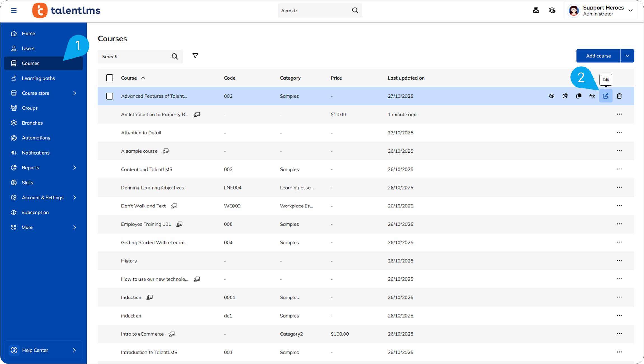644x364 pixels.
Task: Open messages inbox icon in header
Action: coord(536,10)
